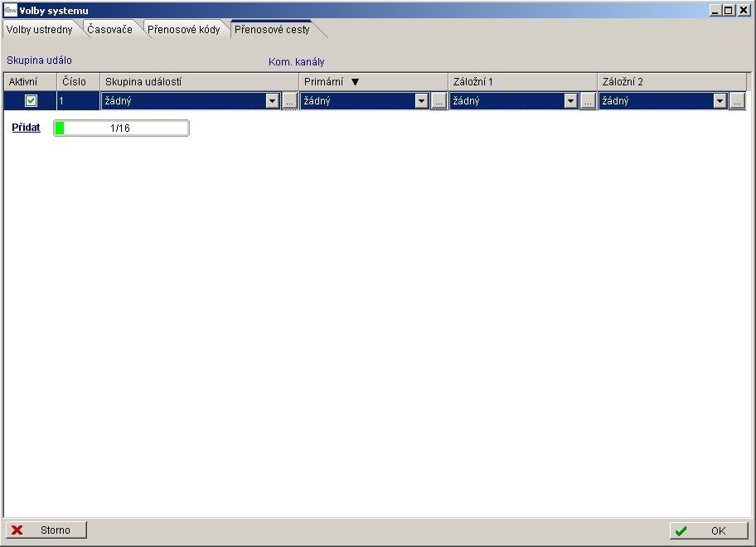Click the Přidat link to add row
The height and width of the screenshot is (547, 756).
coord(26,128)
